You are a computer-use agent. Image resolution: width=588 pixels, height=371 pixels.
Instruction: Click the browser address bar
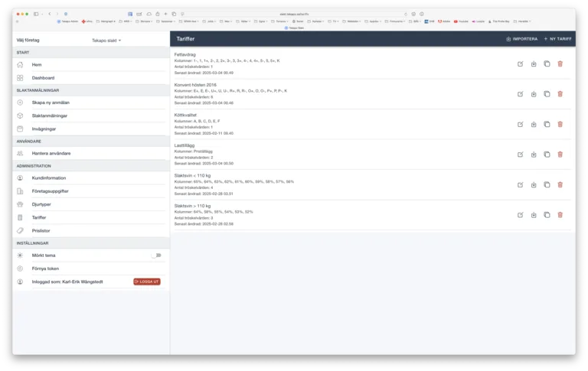(294, 15)
